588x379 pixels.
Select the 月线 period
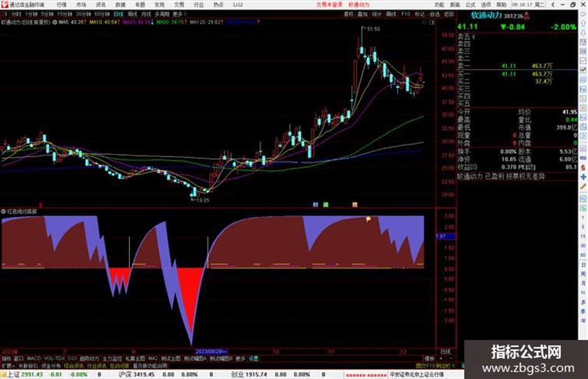tap(146, 14)
